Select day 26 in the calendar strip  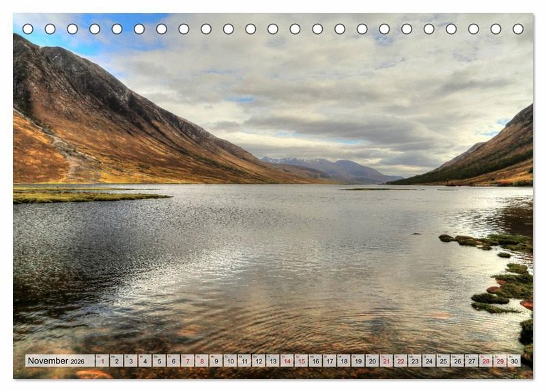pos(457,361)
